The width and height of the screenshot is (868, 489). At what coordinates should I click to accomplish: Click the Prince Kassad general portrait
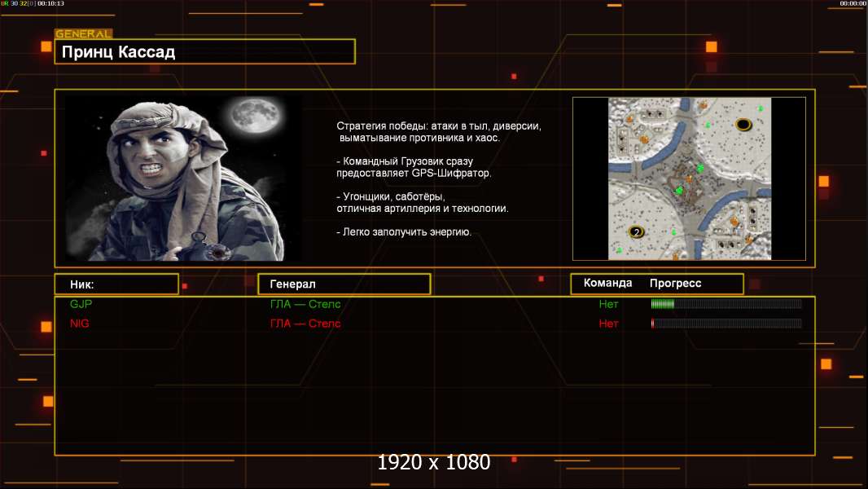183,178
